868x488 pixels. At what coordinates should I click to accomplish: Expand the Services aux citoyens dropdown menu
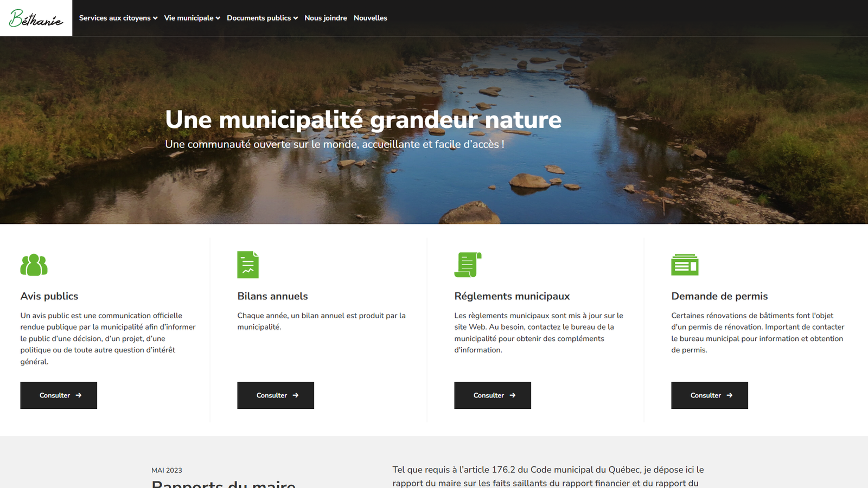pyautogui.click(x=118, y=18)
